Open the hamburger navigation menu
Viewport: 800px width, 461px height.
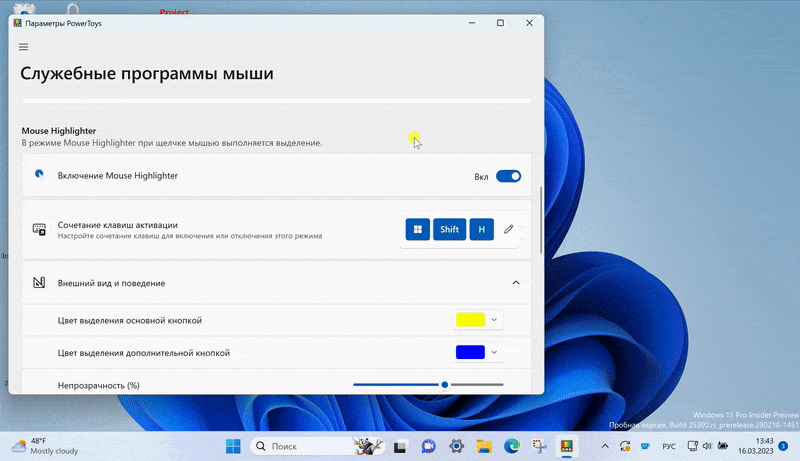click(23, 47)
